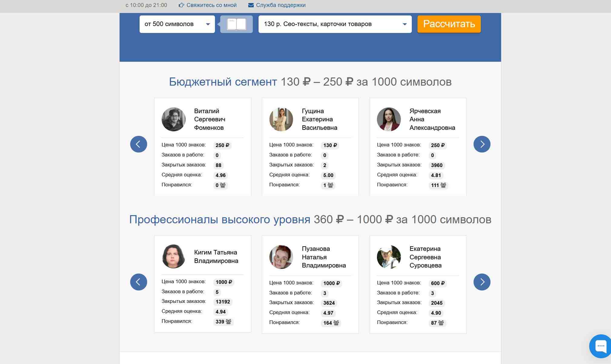
Task: Click previous arrow in high-level professionals carousel
Action: [x=139, y=282]
